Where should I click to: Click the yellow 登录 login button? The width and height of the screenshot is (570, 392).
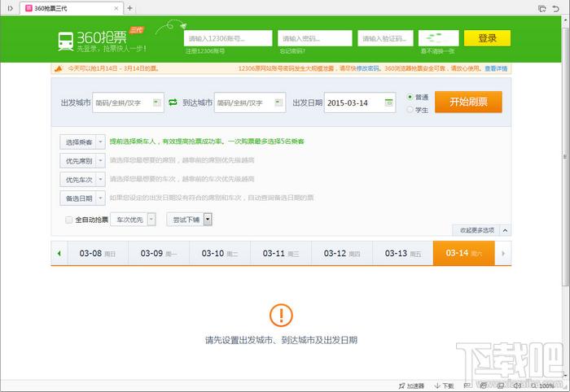(x=487, y=38)
